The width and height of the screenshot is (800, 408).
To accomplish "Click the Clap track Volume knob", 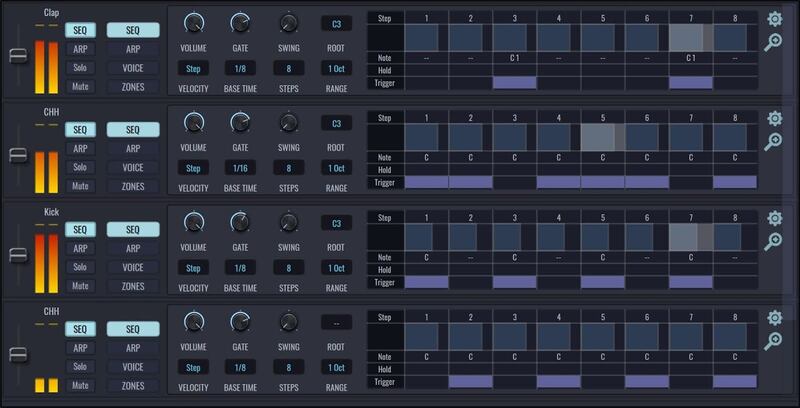I will 194,23.
